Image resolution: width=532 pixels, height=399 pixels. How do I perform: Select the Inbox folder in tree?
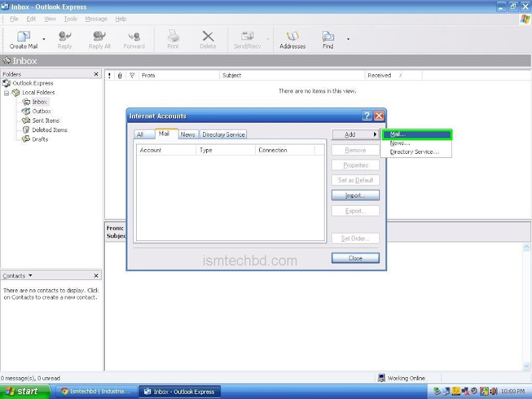pyautogui.click(x=39, y=102)
